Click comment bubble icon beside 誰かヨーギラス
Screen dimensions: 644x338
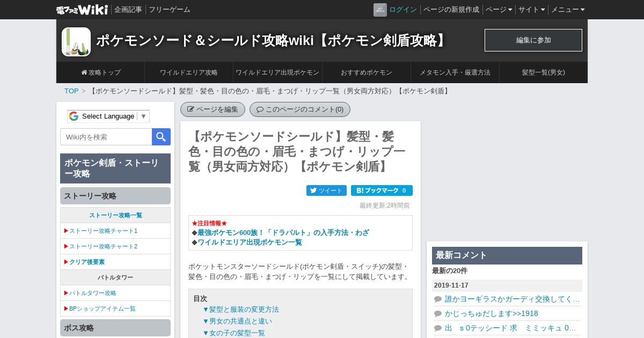tap(438, 299)
